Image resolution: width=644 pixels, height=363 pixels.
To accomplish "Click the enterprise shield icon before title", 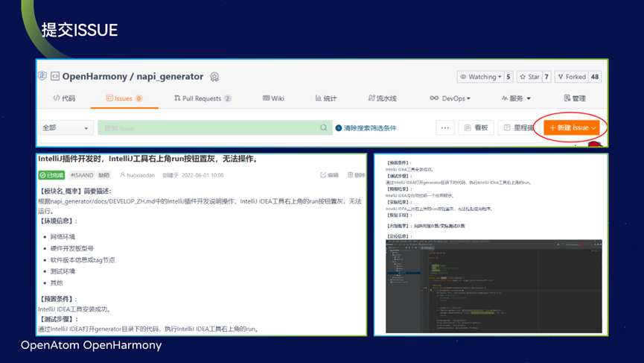I will (x=42, y=75).
